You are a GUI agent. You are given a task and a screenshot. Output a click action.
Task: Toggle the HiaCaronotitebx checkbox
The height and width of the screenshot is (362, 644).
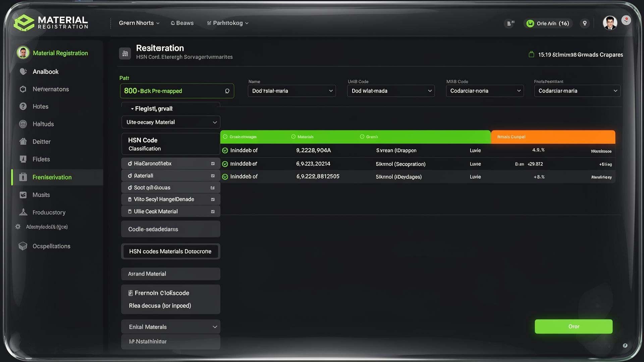(213, 164)
